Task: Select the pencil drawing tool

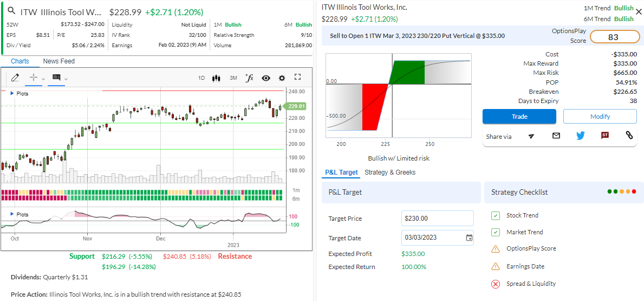Action: click(15, 78)
